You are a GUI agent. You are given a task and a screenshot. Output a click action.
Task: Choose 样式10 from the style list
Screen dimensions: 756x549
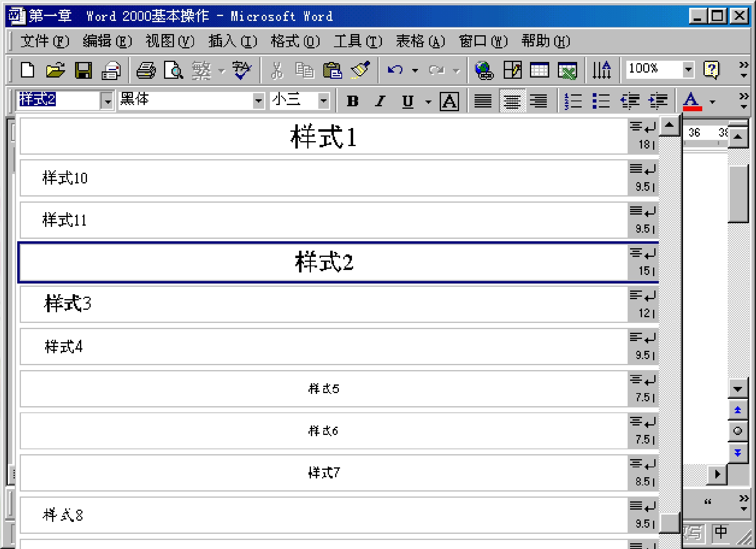[x=339, y=178]
